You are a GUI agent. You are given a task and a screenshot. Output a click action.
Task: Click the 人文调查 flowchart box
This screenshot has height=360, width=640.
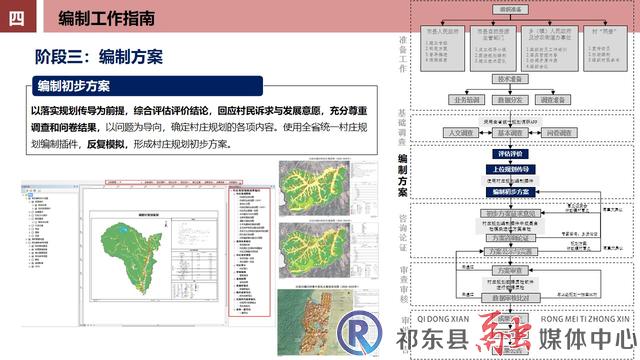461,133
